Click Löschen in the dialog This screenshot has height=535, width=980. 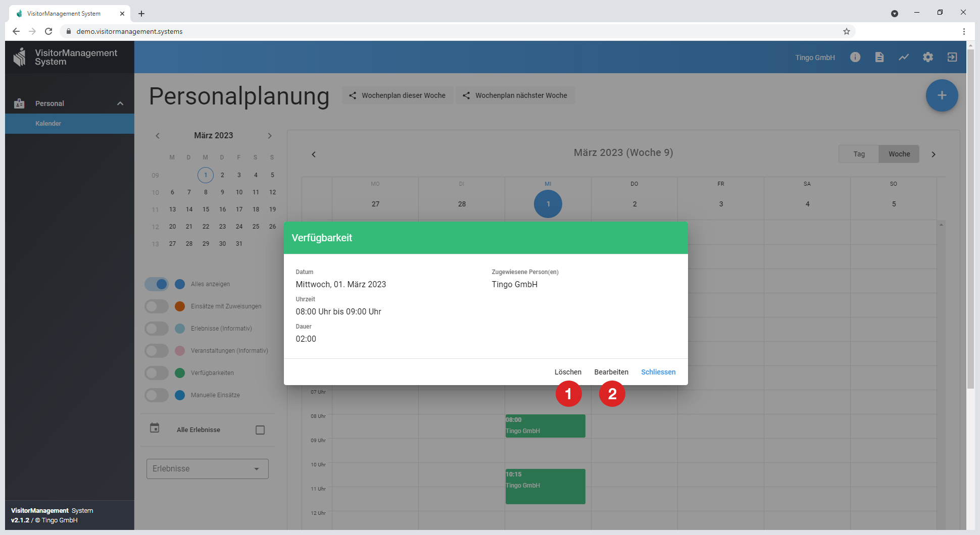[568, 372]
